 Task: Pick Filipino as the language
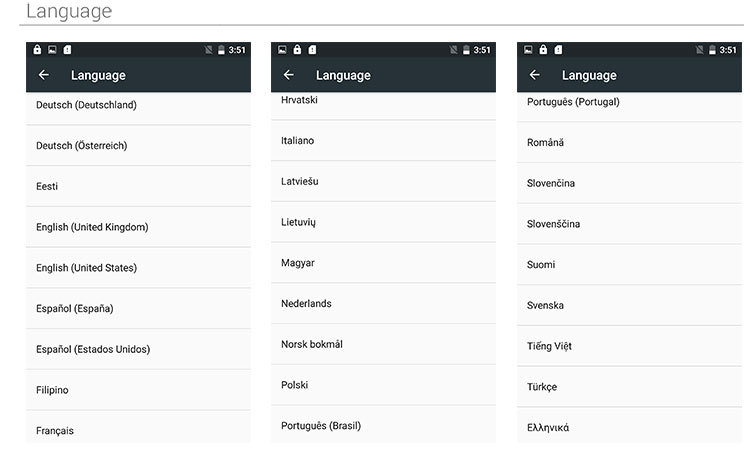[53, 390]
